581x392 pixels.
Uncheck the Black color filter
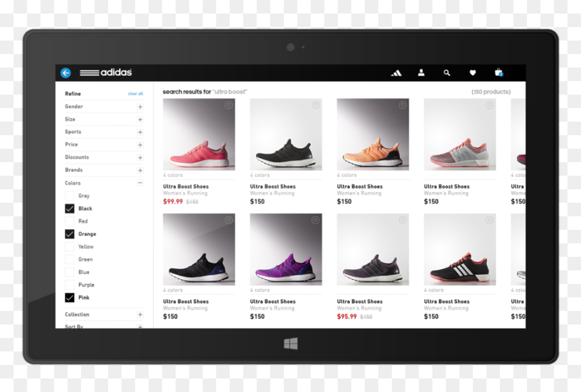70,208
